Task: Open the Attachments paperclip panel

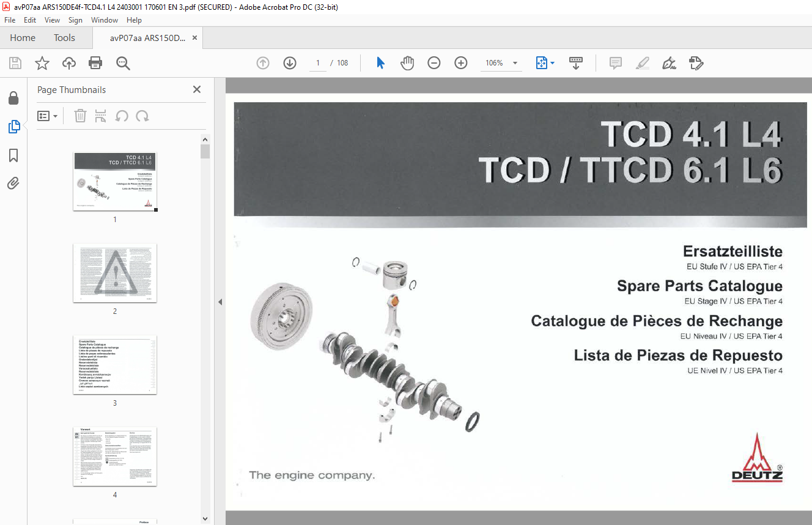Action: tap(13, 184)
